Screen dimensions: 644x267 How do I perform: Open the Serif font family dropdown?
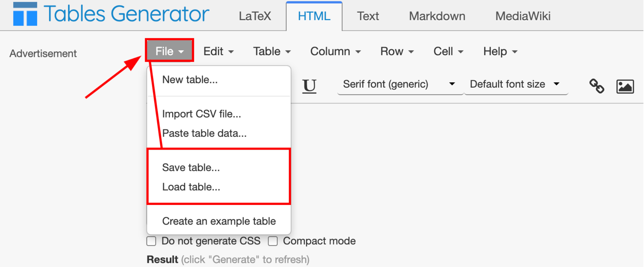click(x=399, y=85)
